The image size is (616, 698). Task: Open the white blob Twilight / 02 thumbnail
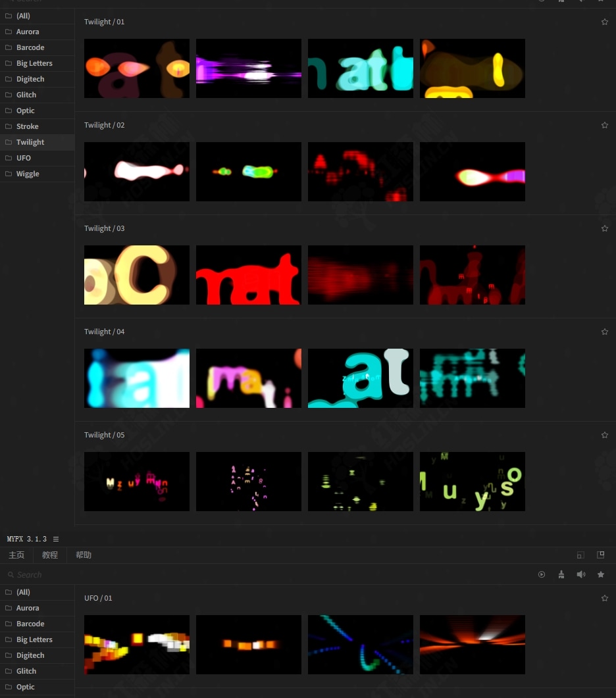tap(137, 172)
